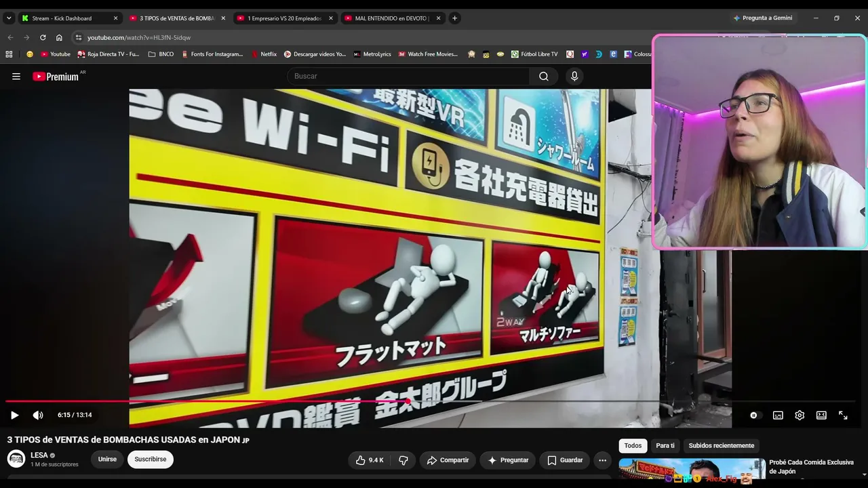Open Descargar videos Yo... bookmark
This screenshot has width=868, height=488.
tap(315, 54)
